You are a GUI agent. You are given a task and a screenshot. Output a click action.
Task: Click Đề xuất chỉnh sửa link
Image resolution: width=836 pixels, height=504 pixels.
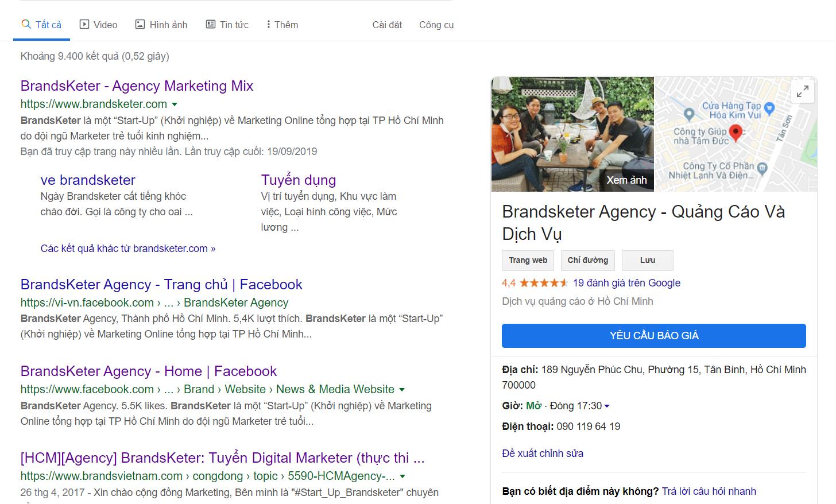543,453
